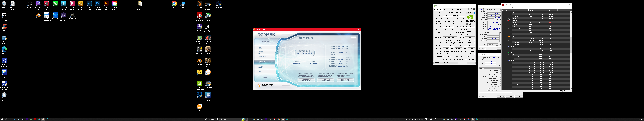Viewport: 644px width, 121px height.
Task: Click the HWMonitor vertical scrollbar
Action: coord(571,50)
